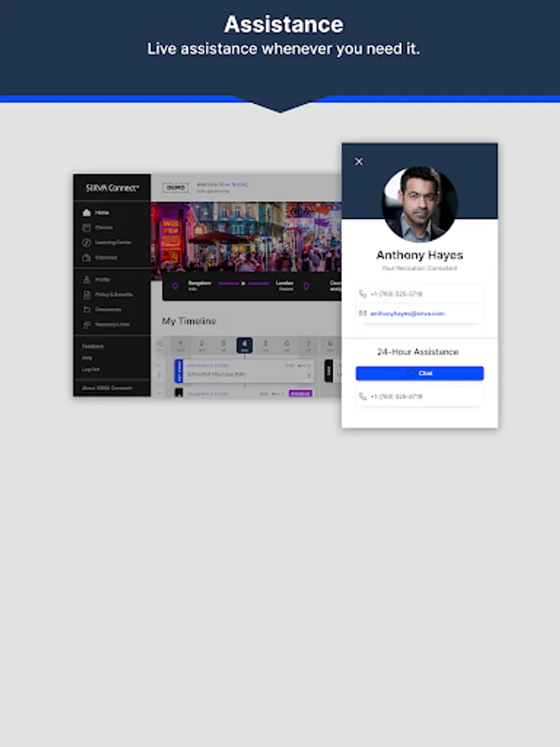Click the user name link after Welcome
The image size is (560, 747).
(x=233, y=184)
